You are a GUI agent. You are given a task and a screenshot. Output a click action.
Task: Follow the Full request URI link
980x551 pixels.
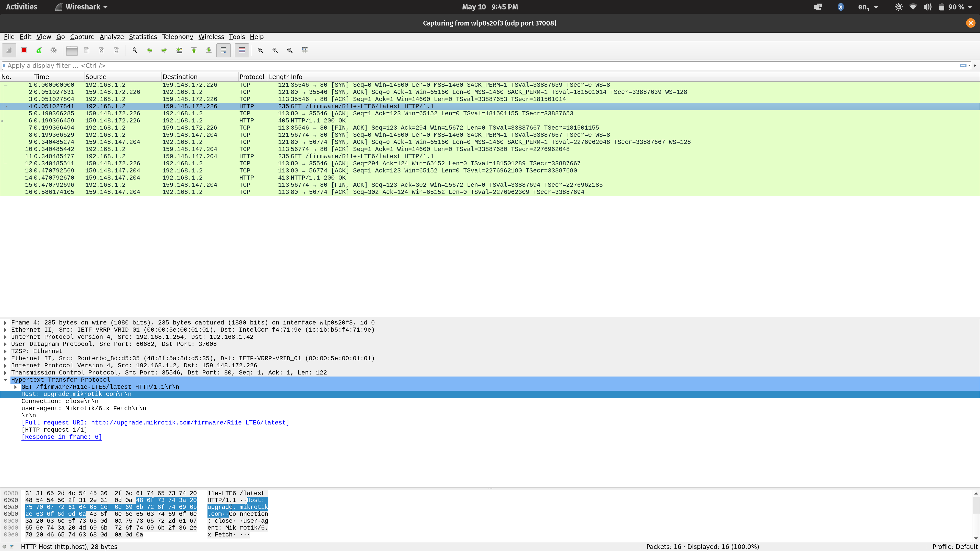click(x=155, y=422)
